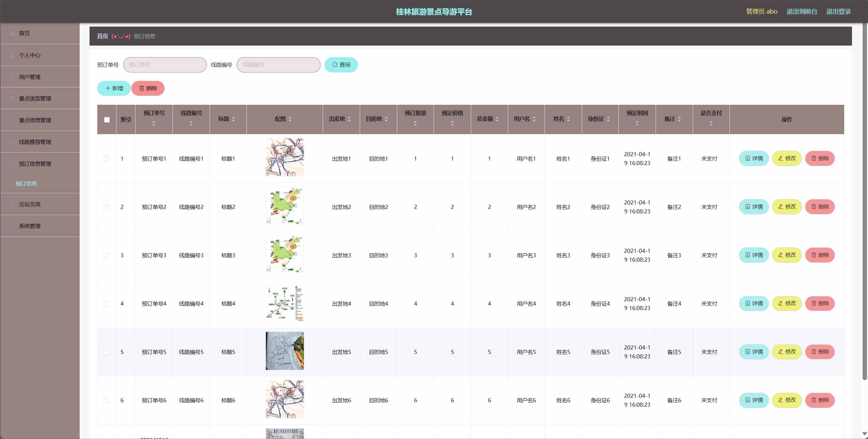Click 首页 in the breadcrumb bar
Viewport: 868px width, 439px height.
[x=102, y=36]
